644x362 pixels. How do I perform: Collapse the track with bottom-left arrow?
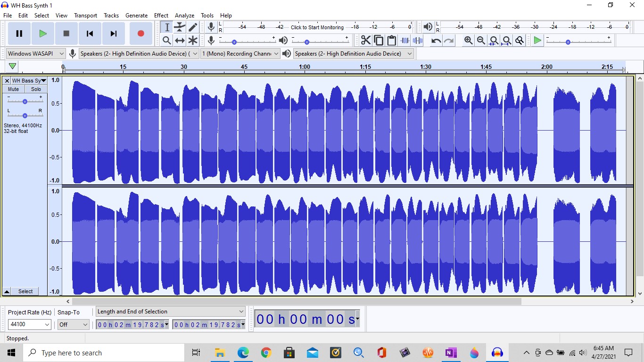(7, 291)
